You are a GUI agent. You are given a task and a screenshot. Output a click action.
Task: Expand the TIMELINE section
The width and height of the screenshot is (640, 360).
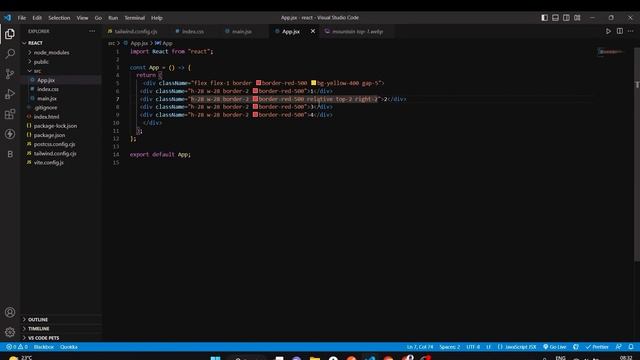coord(38,329)
